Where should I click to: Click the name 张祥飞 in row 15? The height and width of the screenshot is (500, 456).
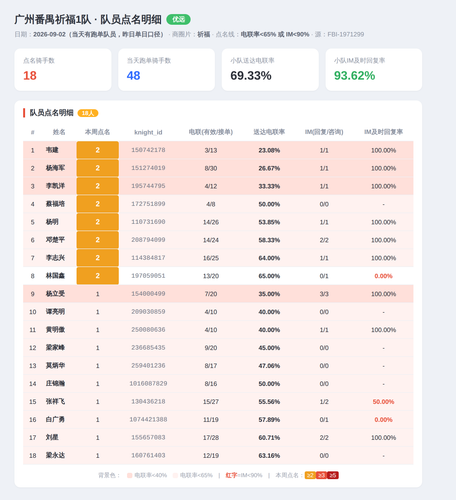click(x=55, y=401)
